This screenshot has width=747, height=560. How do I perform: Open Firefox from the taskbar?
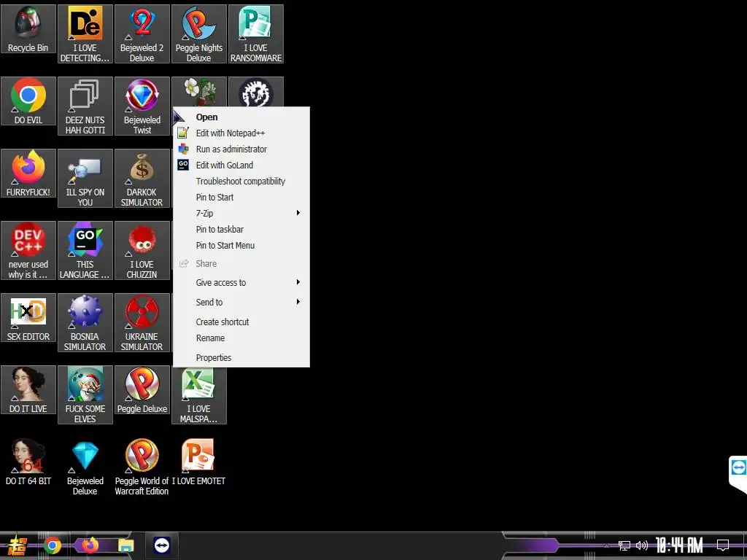click(x=90, y=545)
